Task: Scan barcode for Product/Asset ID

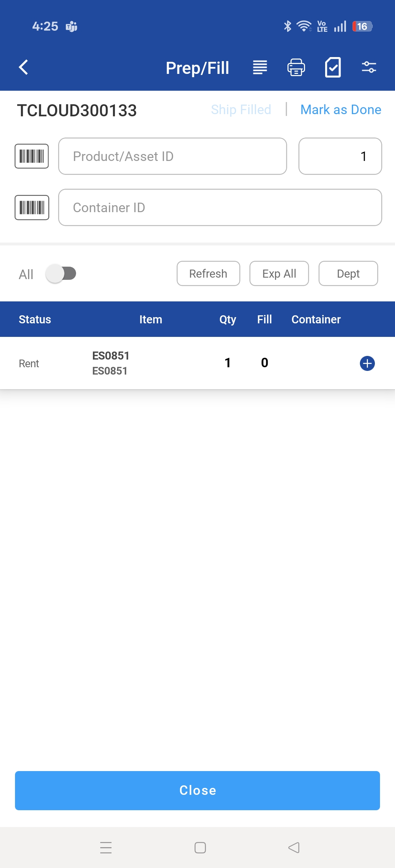Action: pos(32,156)
